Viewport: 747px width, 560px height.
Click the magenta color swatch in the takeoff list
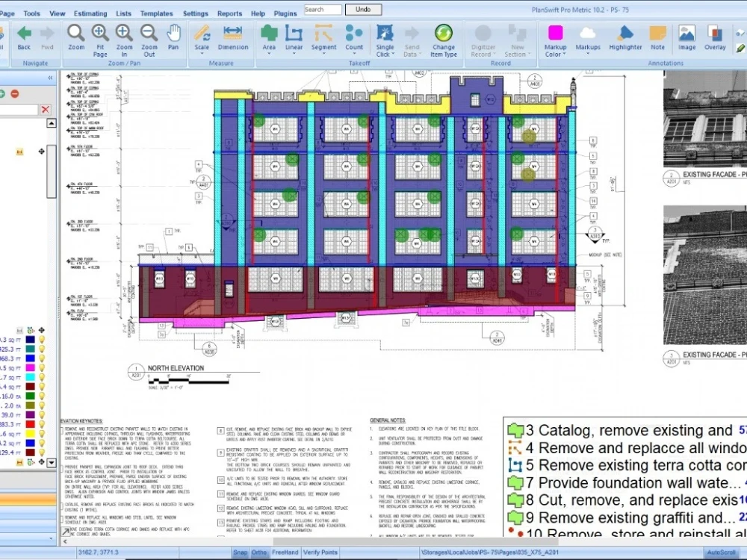coord(29,367)
